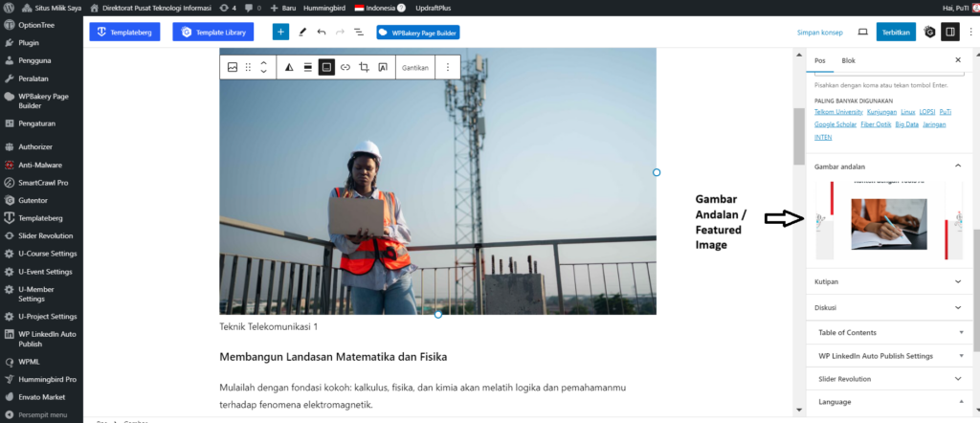Add the Fiber Optik tag
This screenshot has width=980, height=423.
click(877, 124)
